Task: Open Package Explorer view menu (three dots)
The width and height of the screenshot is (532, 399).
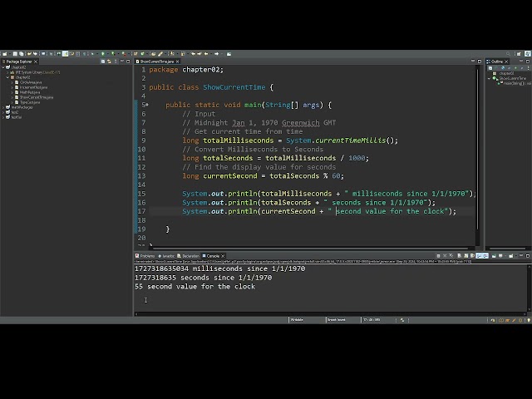Action: tap(116, 62)
